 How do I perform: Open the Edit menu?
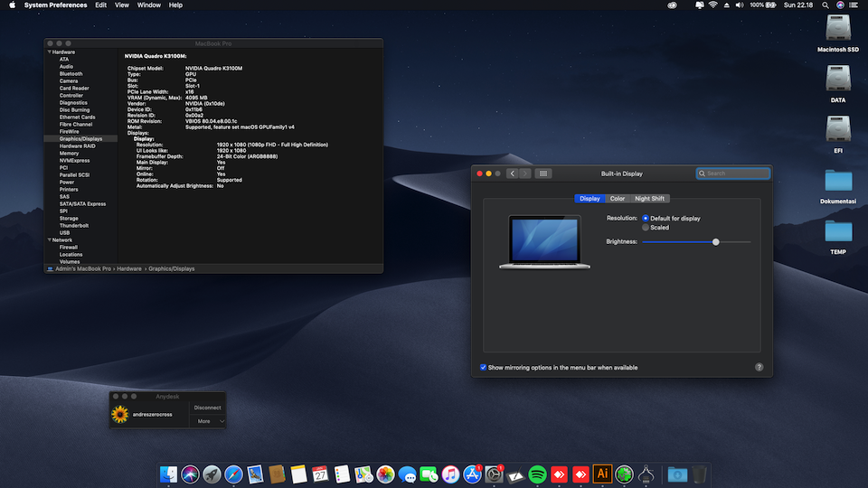click(x=100, y=5)
